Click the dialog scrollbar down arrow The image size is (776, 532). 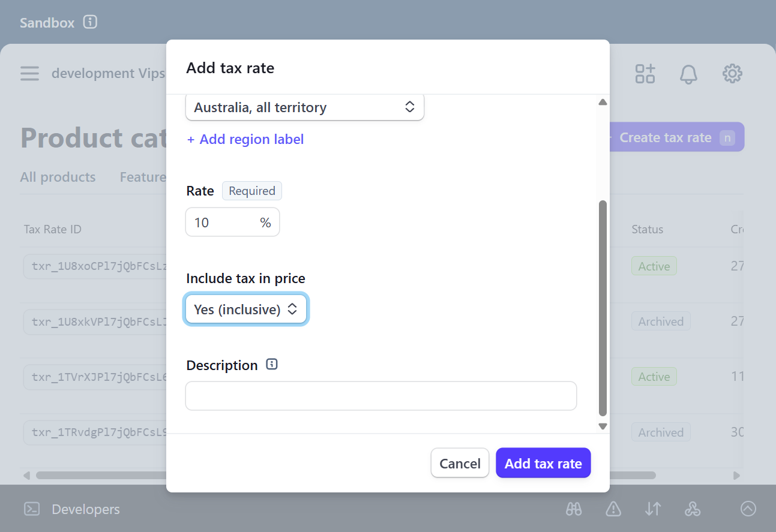coord(603,426)
